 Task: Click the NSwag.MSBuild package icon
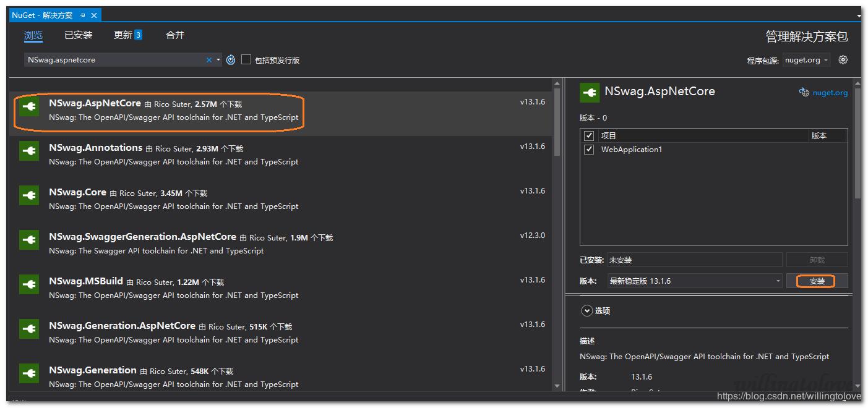[29, 284]
